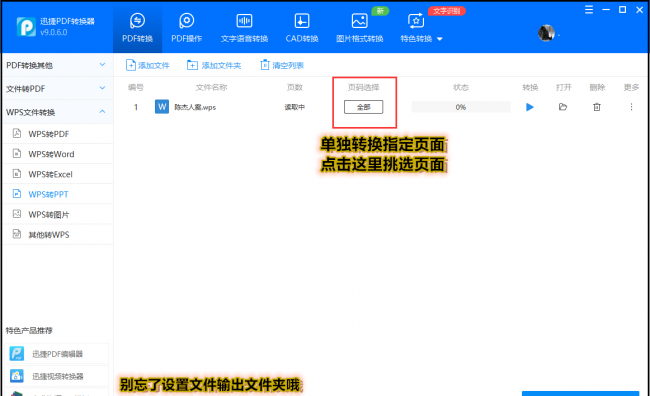This screenshot has height=396, width=650.
Task: Open 迅捷PDF编辑器 product recommendation
Action: [x=58, y=354]
